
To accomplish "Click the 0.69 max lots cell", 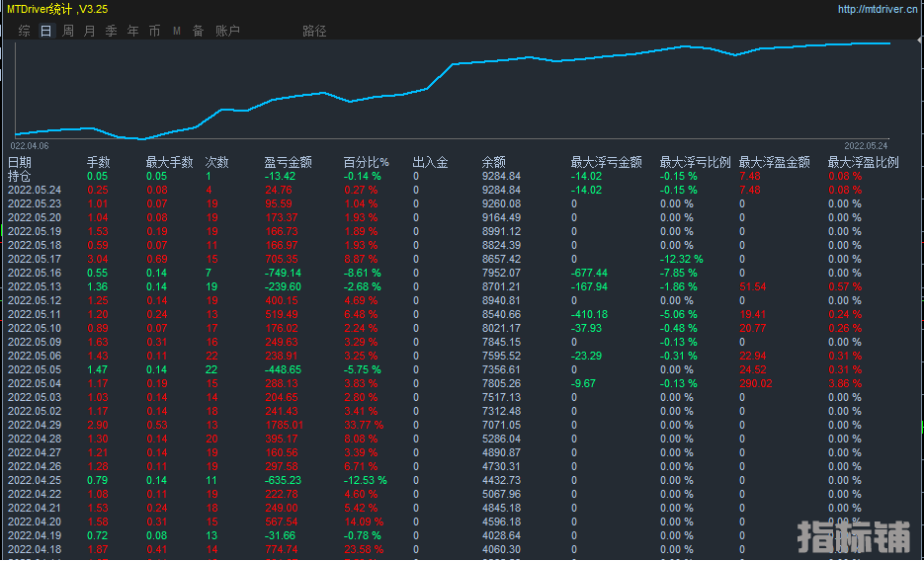I will 157,259.
